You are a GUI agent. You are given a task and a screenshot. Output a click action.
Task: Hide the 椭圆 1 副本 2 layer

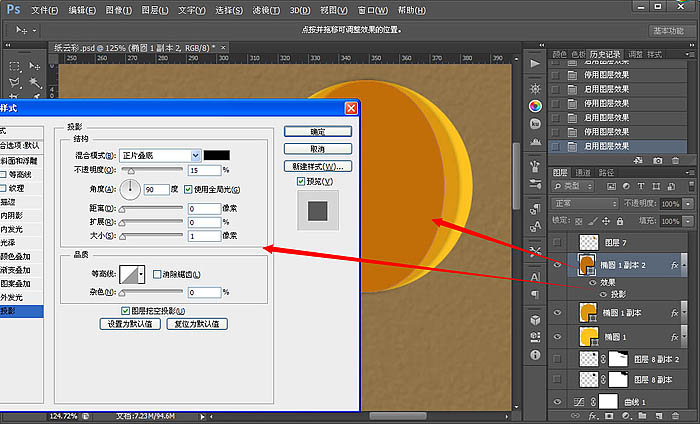point(557,265)
